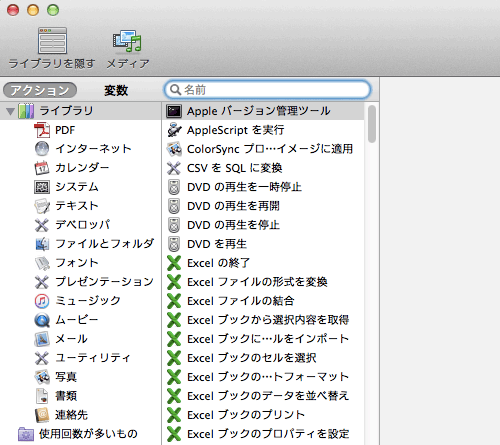Select the ファイルとフォルダ Finder icon
The width and height of the screenshot is (500, 445).
(42, 244)
